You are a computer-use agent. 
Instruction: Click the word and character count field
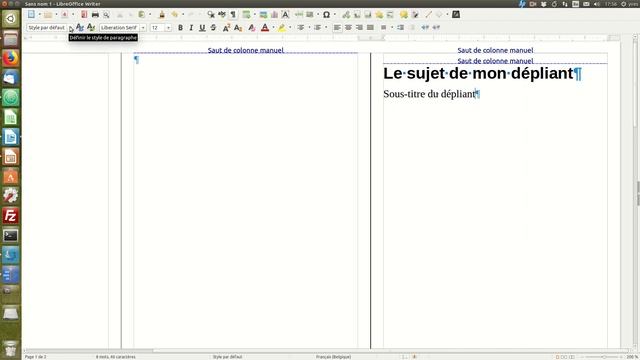(x=116, y=357)
